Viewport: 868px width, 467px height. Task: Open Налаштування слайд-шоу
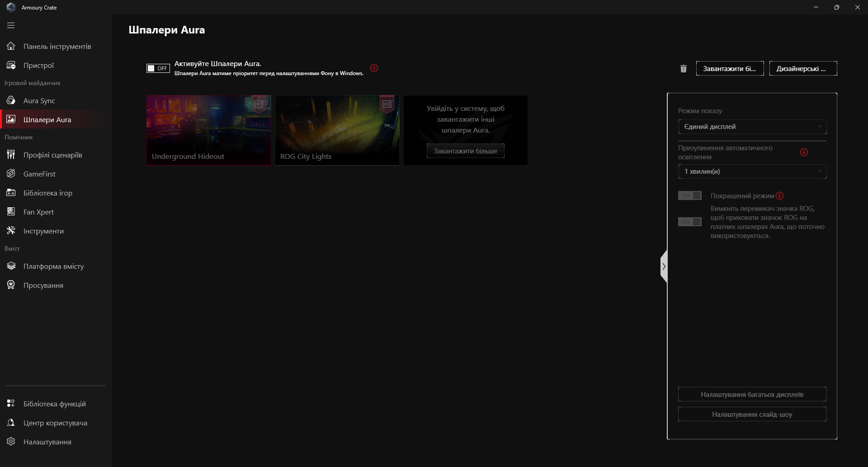click(x=752, y=414)
